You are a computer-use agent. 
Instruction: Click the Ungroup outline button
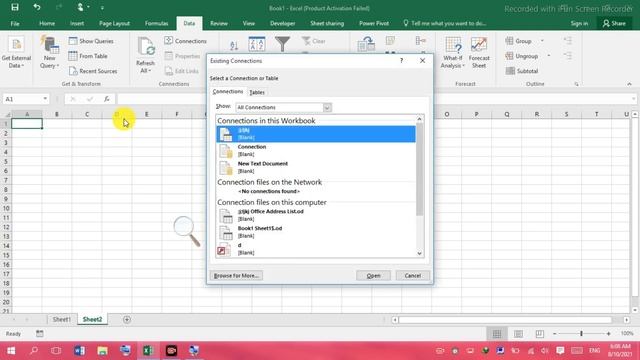click(522, 56)
